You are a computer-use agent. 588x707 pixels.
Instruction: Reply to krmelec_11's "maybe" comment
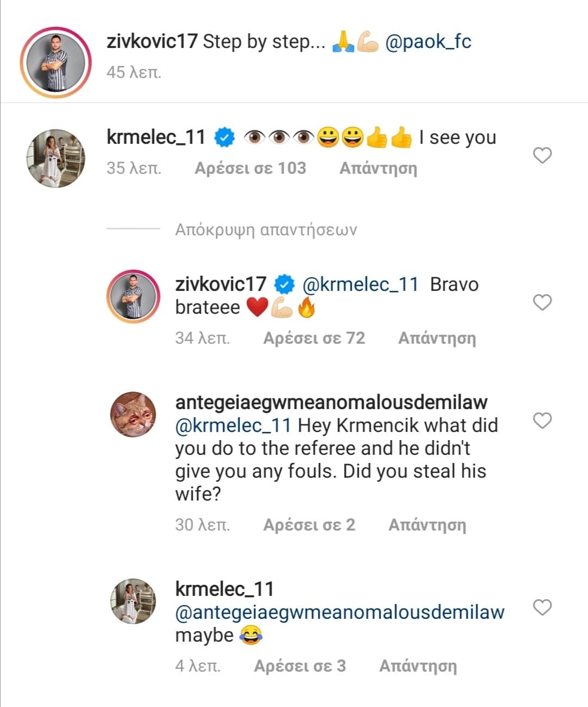(418, 666)
